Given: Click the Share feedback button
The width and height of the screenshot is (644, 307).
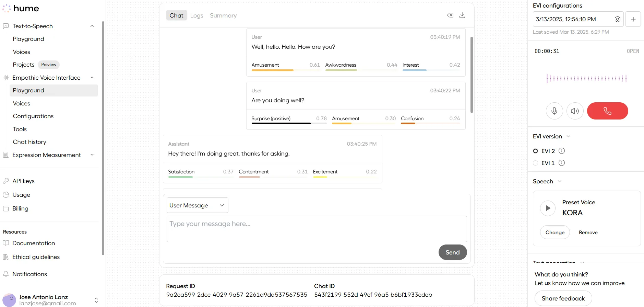Looking at the screenshot, I should tap(563, 298).
